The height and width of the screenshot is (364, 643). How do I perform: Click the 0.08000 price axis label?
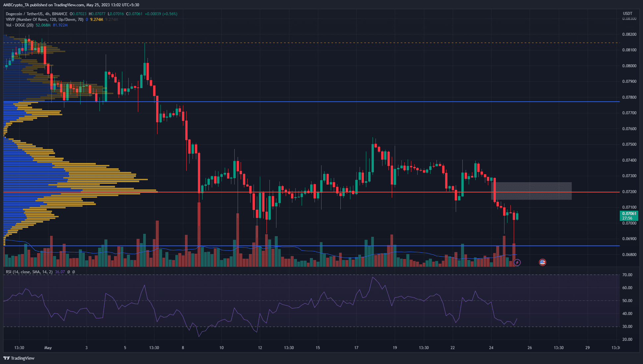[x=629, y=66]
